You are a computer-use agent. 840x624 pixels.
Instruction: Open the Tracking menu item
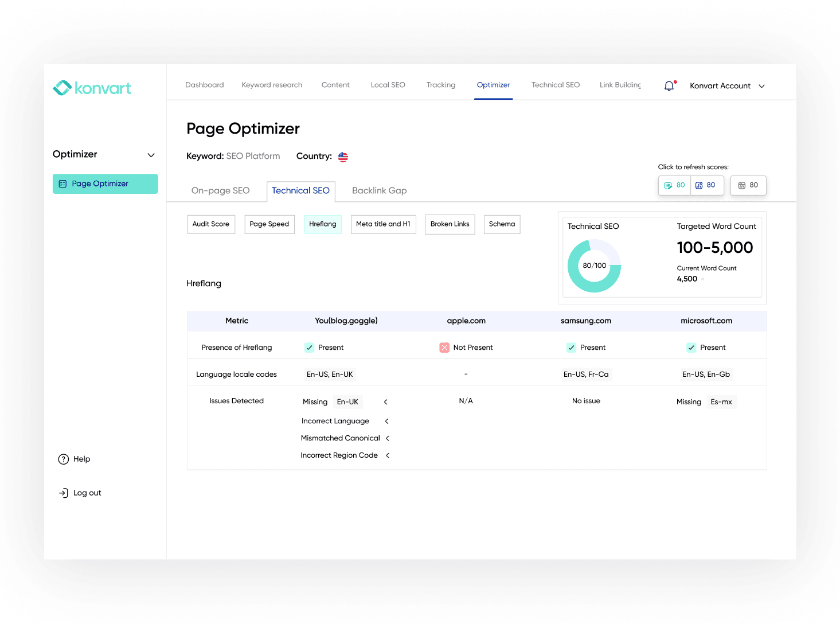(x=440, y=84)
